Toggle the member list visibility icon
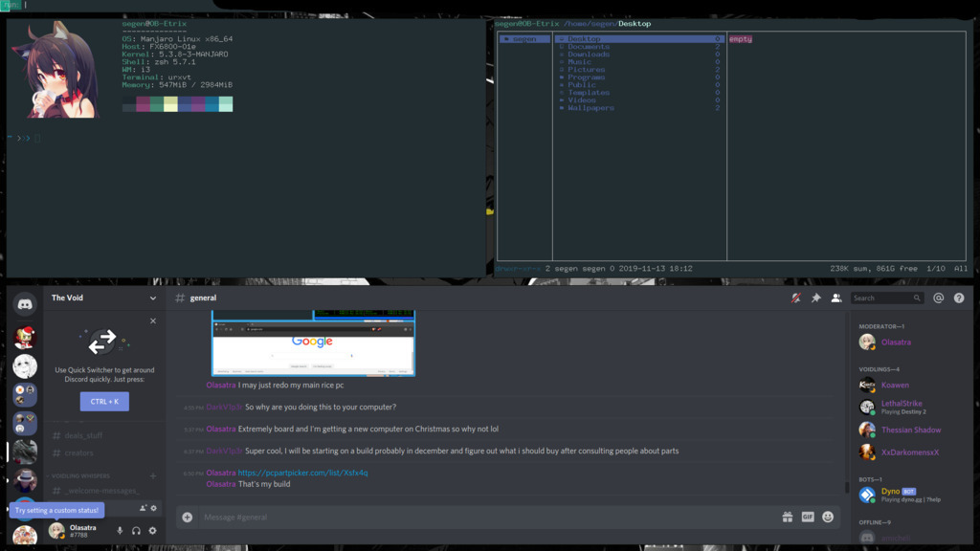This screenshot has height=551, width=980. (835, 298)
